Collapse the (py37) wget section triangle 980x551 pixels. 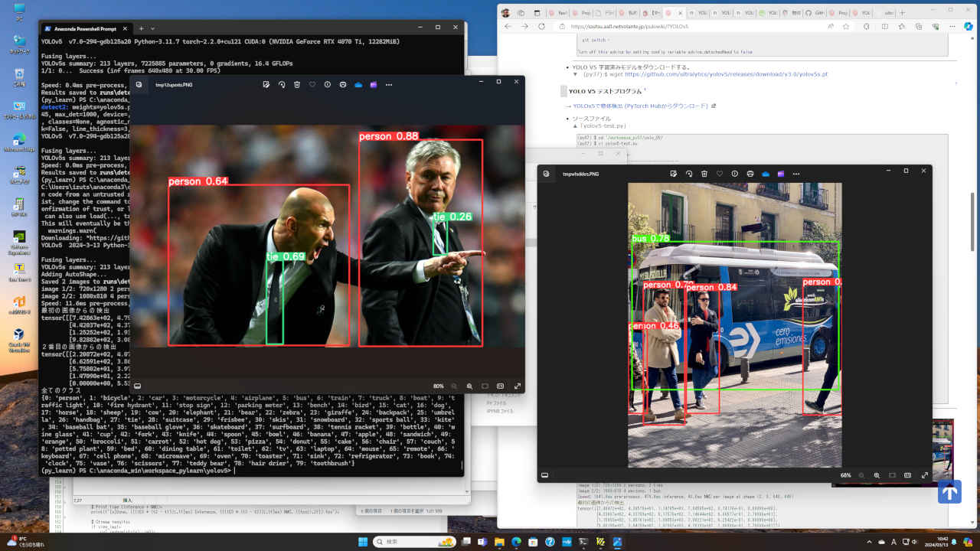click(575, 74)
